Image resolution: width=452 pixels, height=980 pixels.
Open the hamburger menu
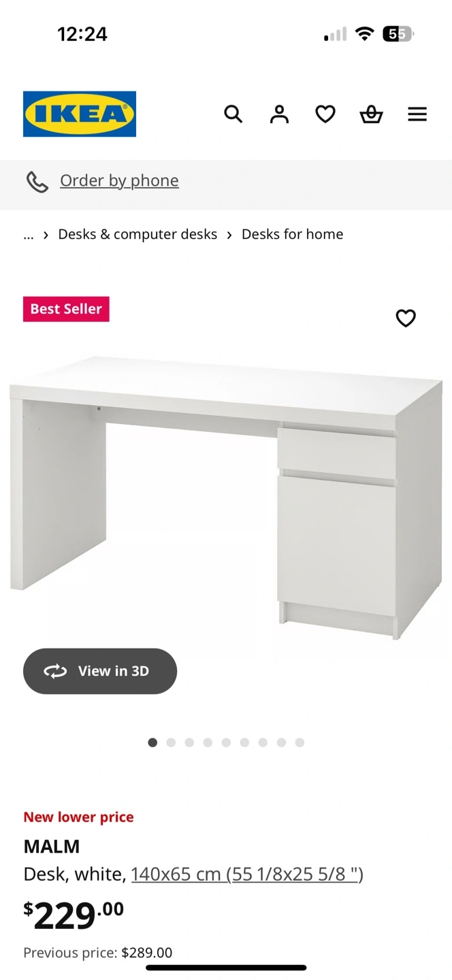coord(417,114)
